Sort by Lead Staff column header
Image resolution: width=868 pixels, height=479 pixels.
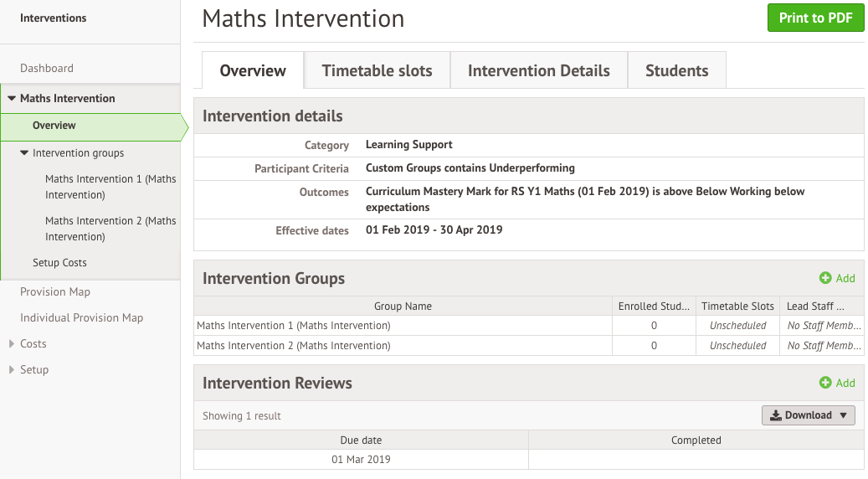click(821, 306)
